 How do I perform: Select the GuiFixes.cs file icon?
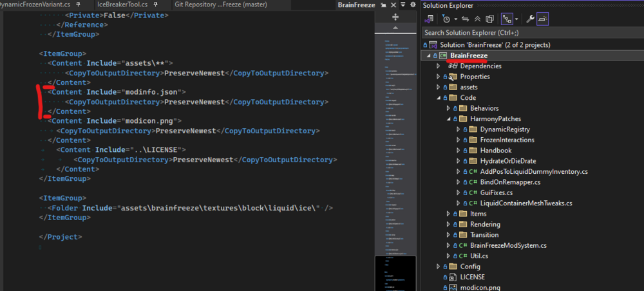click(x=472, y=192)
